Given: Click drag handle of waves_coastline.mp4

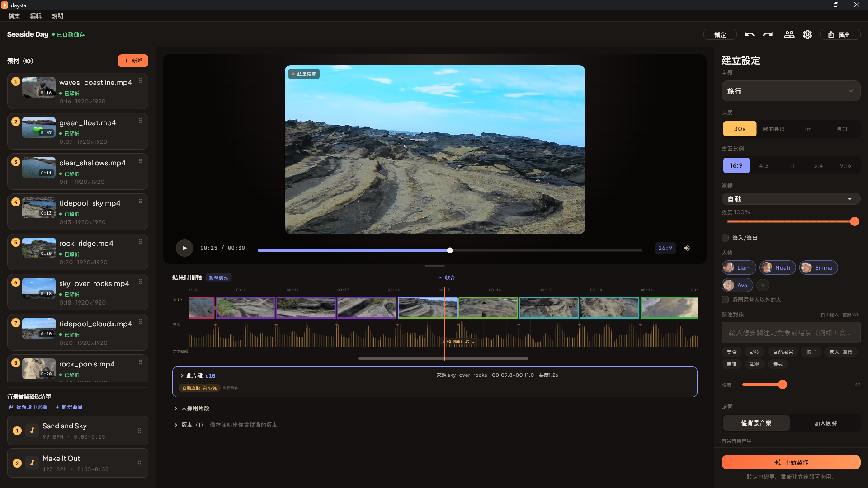Looking at the screenshot, I should point(141,80).
